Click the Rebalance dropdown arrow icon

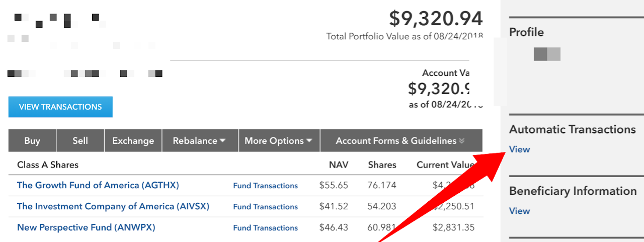click(x=222, y=141)
